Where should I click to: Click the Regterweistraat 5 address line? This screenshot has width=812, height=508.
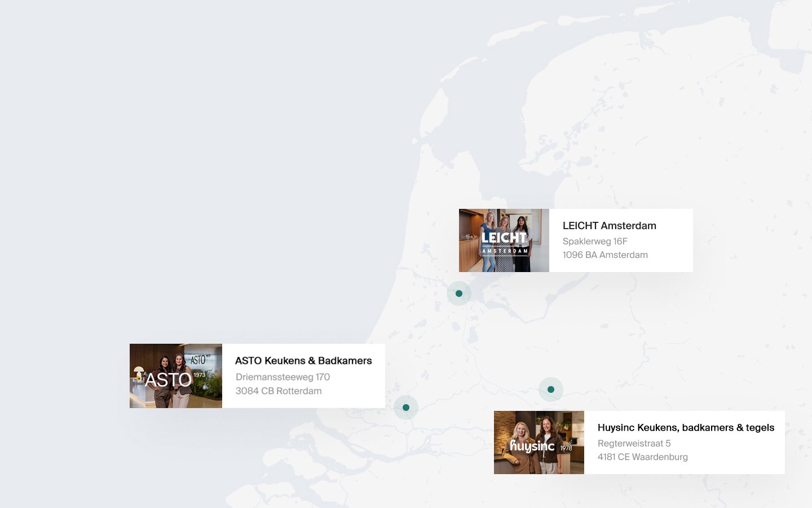[634, 443]
